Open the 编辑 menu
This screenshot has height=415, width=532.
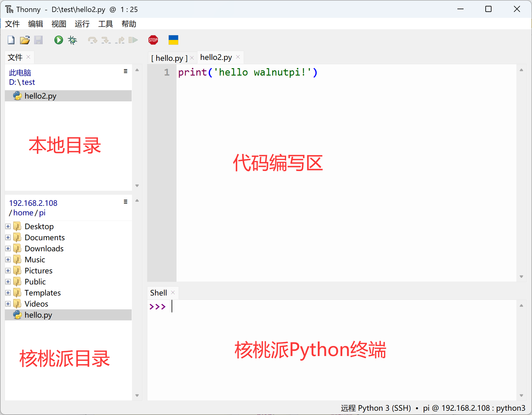(36, 24)
